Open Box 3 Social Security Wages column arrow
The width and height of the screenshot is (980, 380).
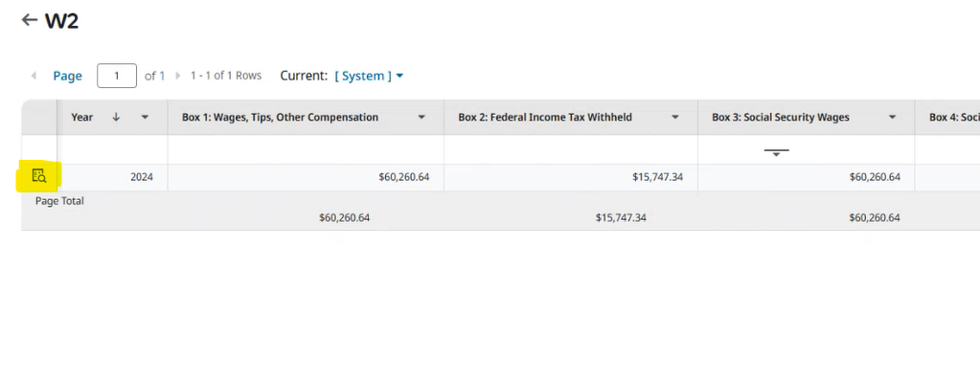point(893,118)
